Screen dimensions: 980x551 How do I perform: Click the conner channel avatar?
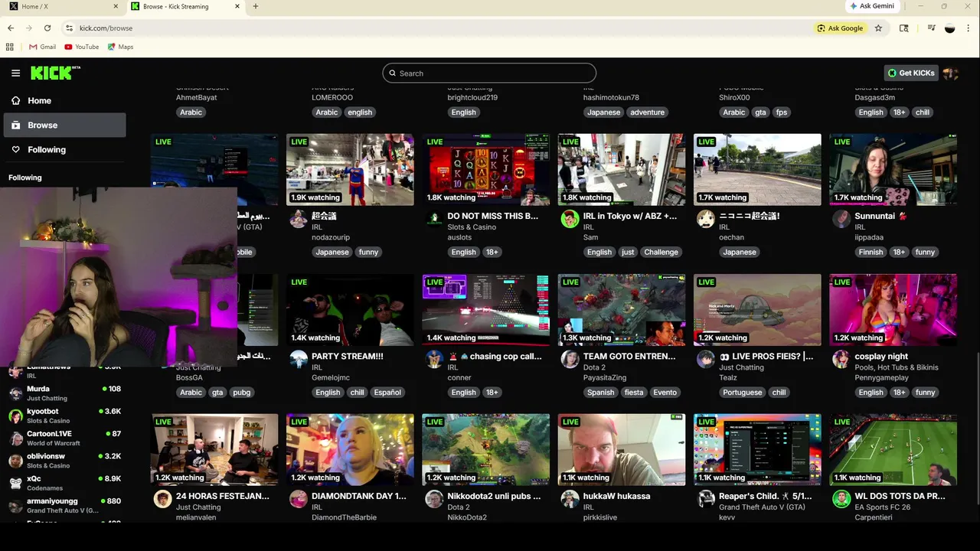434,359
